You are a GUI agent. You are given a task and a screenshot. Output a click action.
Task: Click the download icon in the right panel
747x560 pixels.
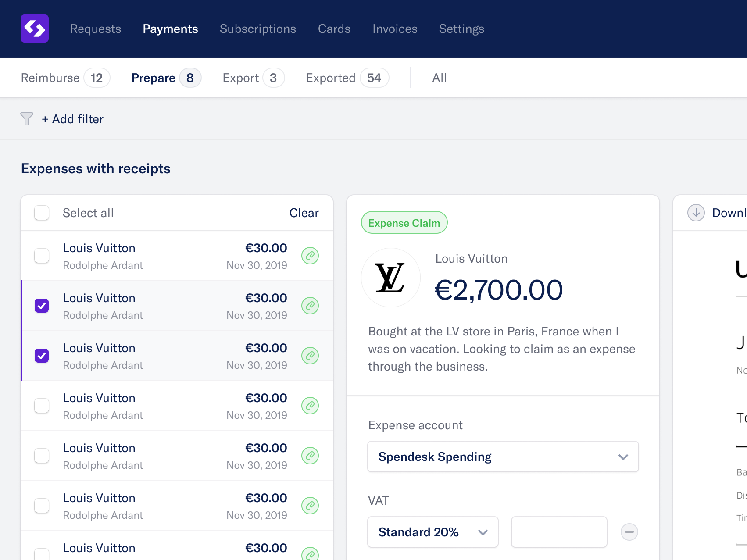pyautogui.click(x=696, y=213)
